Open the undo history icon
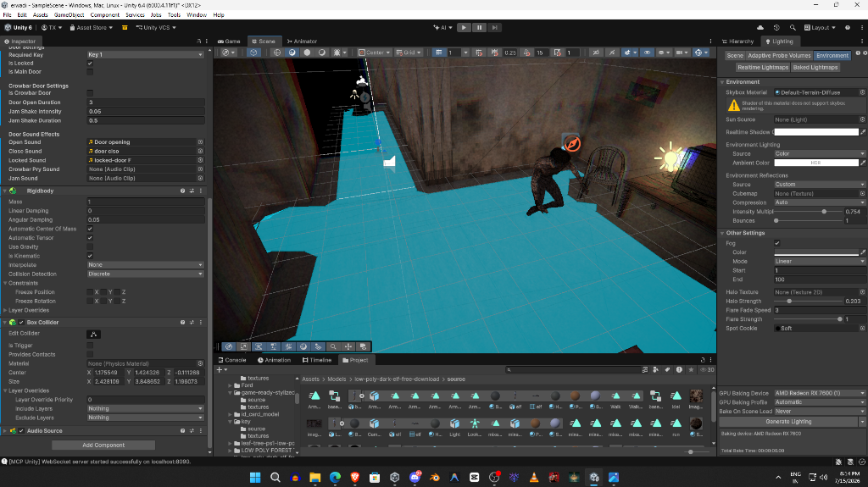This screenshot has height=487, width=868. tap(776, 27)
